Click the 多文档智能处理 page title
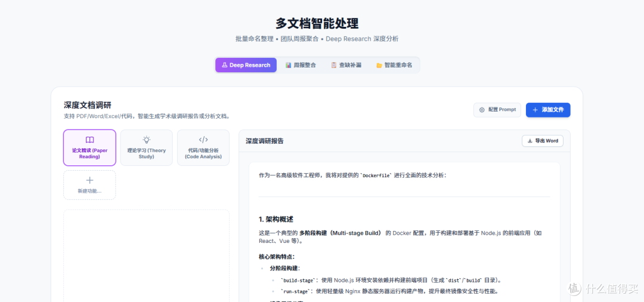Image resolution: width=644 pixels, height=302 pixels. click(317, 23)
